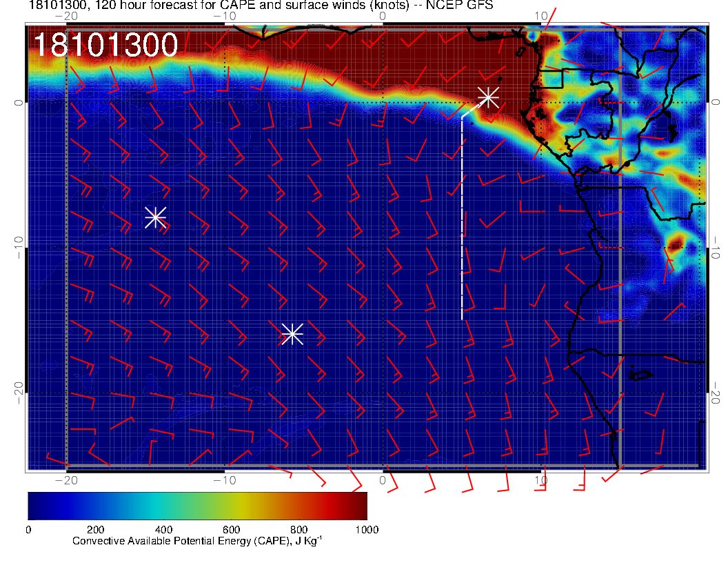Click the white asterisk marker near the equator
This screenshot has width=728, height=563.
click(x=488, y=97)
